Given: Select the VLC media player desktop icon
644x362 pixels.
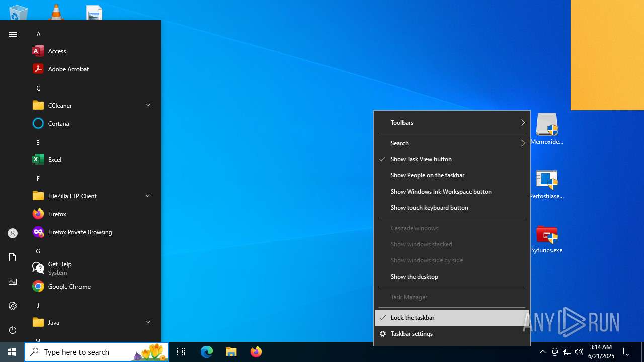Looking at the screenshot, I should coord(56,12).
